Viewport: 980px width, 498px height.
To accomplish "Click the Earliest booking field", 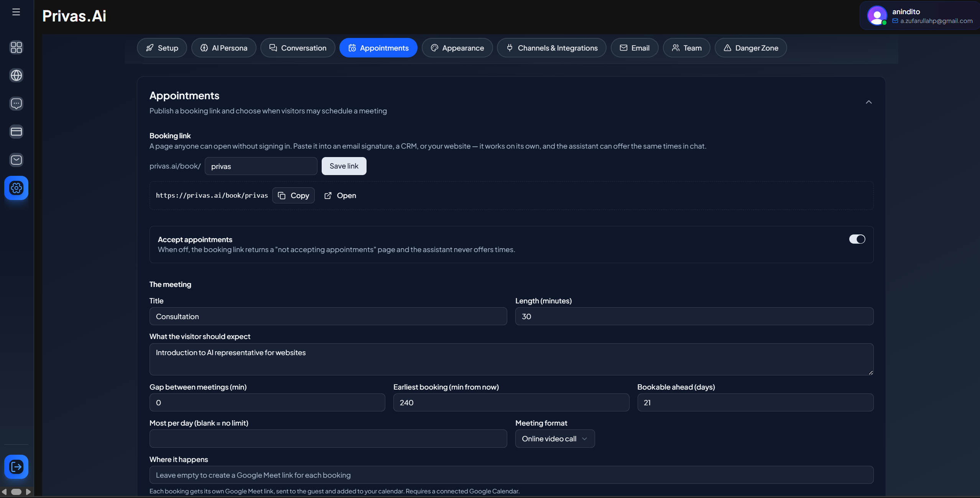I will click(511, 403).
